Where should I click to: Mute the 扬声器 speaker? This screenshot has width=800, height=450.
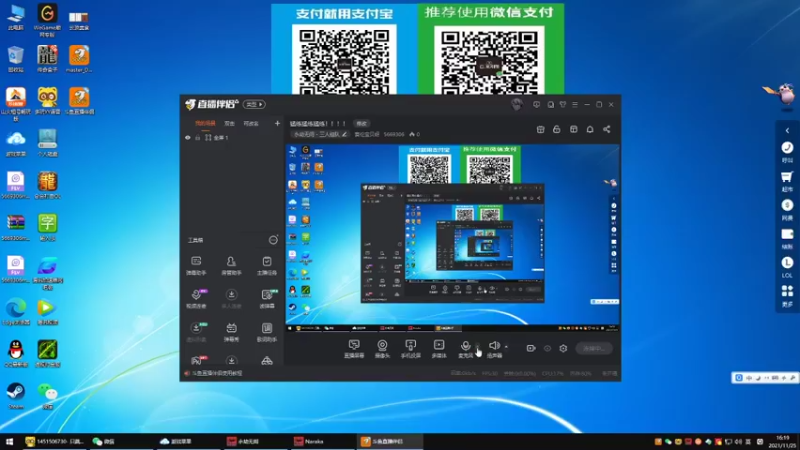pos(494,348)
